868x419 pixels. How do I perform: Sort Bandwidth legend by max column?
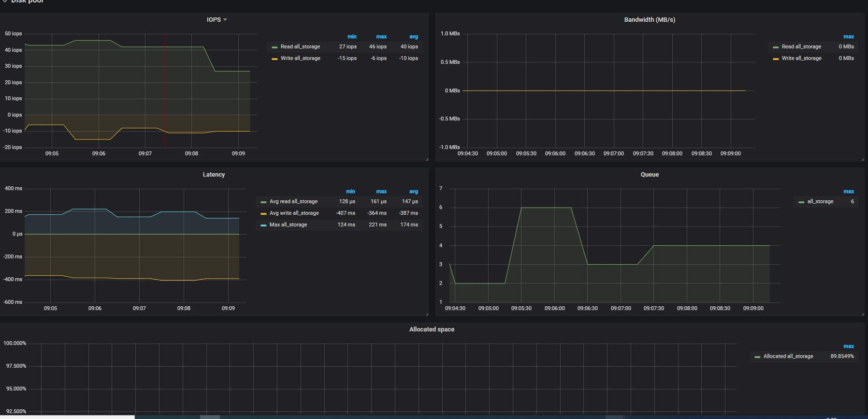[849, 37]
